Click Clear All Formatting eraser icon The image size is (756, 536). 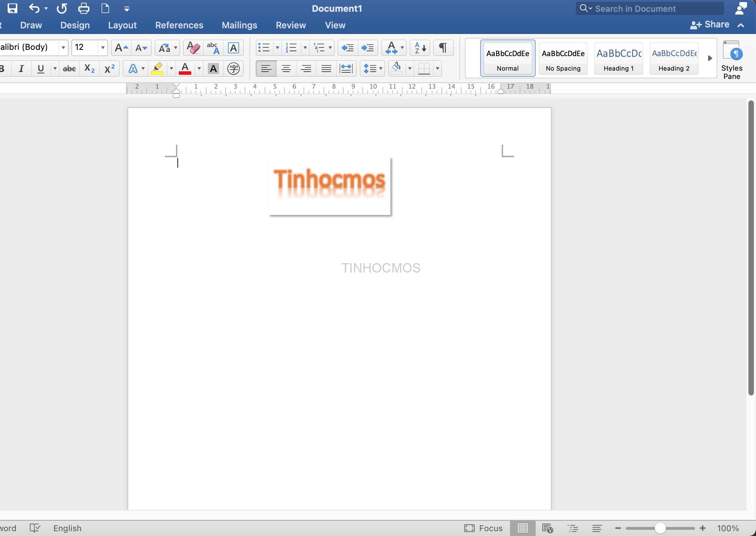coord(193,48)
